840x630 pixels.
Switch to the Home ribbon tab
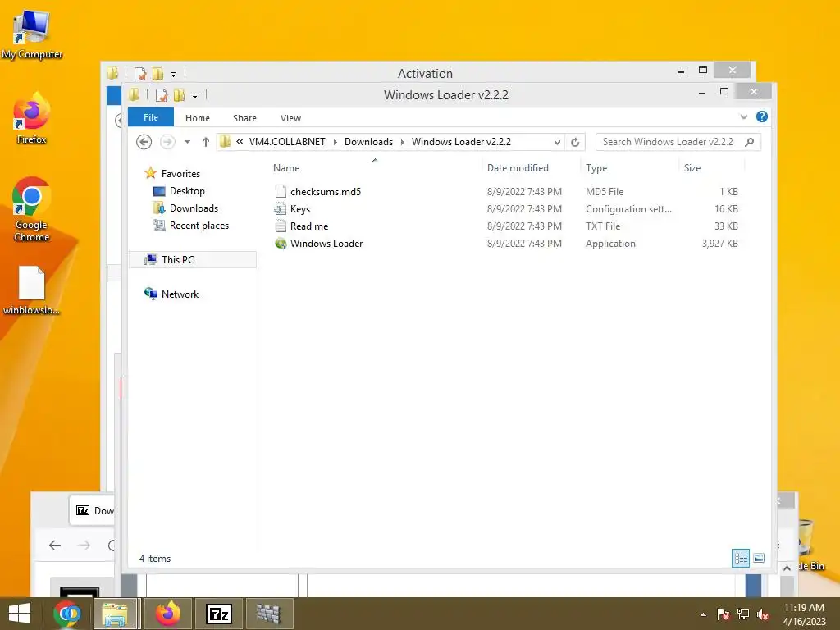197,118
